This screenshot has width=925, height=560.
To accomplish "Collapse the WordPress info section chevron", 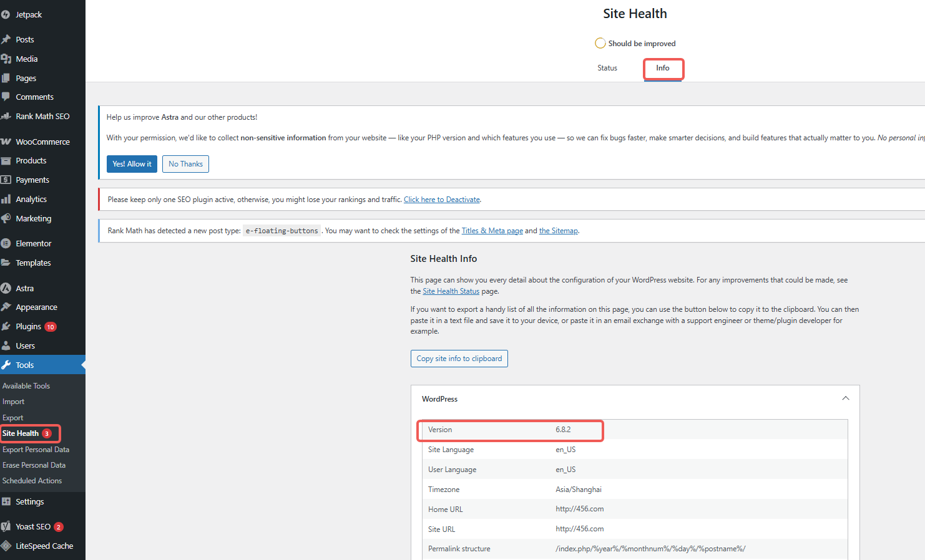I will click(x=845, y=398).
